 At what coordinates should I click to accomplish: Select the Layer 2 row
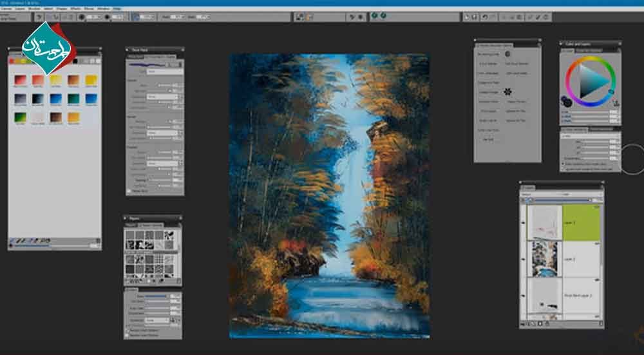point(581,259)
